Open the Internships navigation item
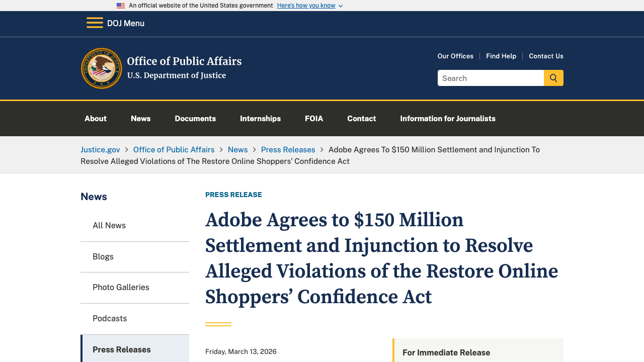 coord(260,119)
